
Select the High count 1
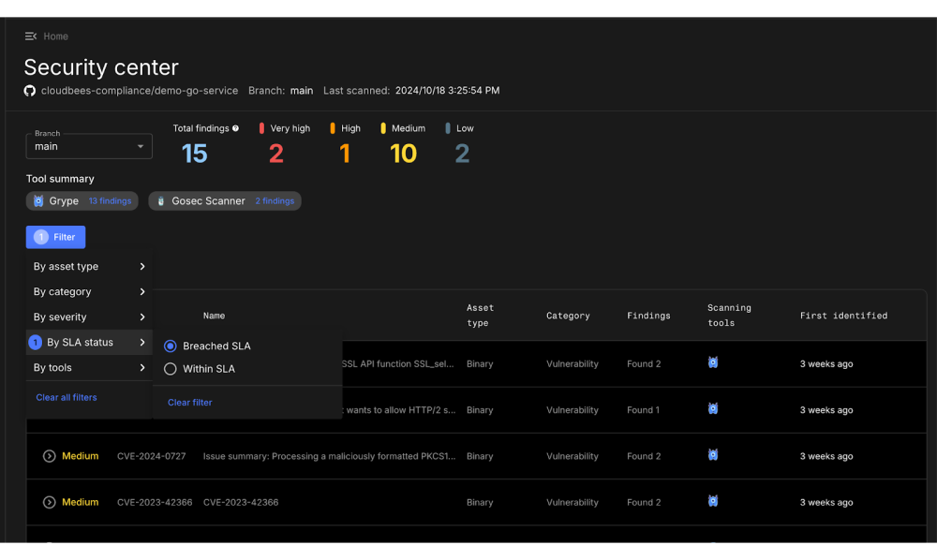345,154
